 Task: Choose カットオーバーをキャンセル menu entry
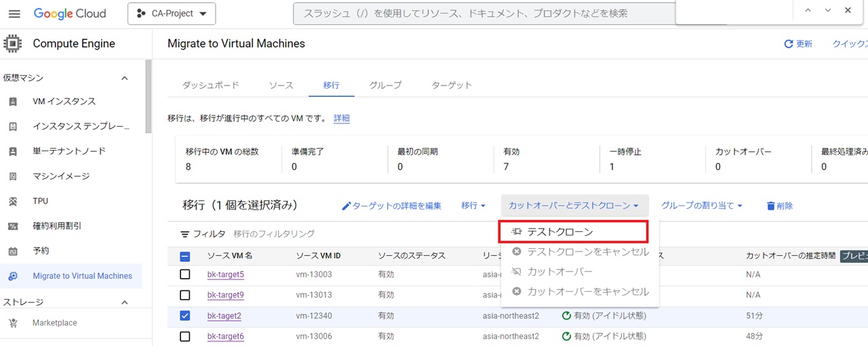[580, 292]
